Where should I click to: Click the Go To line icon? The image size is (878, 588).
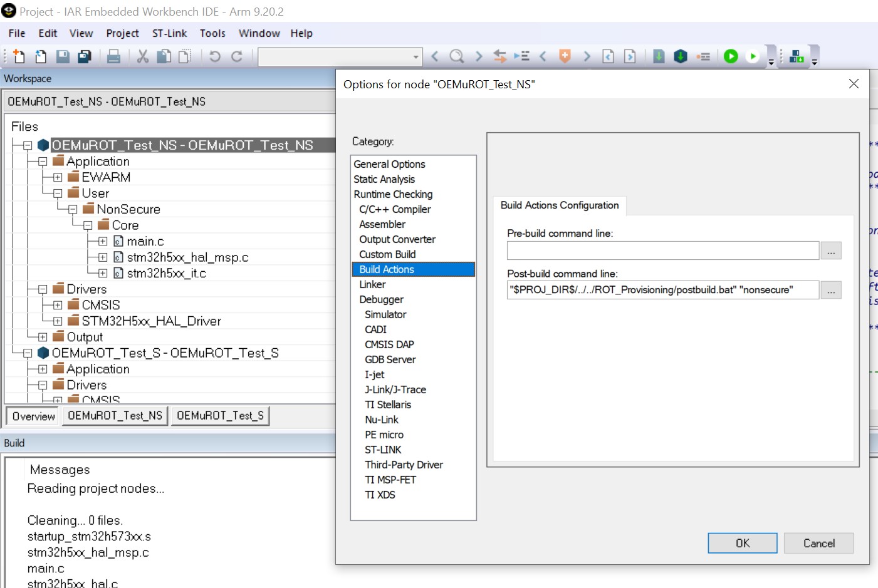(521, 56)
